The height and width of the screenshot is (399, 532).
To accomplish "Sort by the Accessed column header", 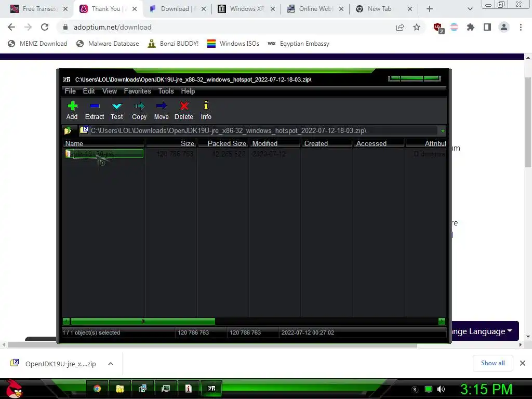I will (379, 143).
